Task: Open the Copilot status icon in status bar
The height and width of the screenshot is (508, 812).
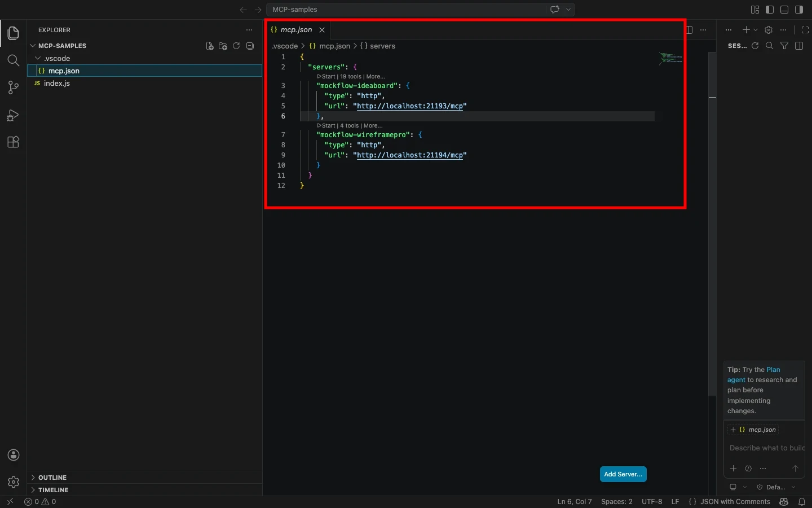Action: [x=784, y=502]
